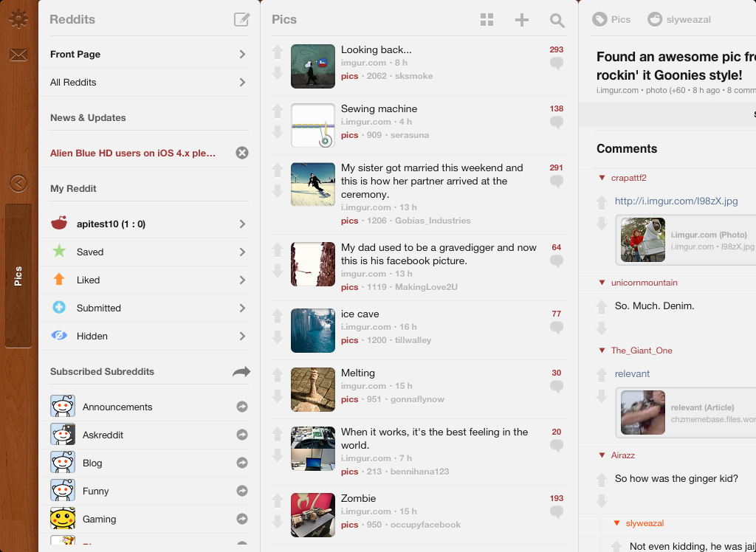Compose new post with pencil icon
Image resolution: width=756 pixels, height=552 pixels.
click(241, 19)
